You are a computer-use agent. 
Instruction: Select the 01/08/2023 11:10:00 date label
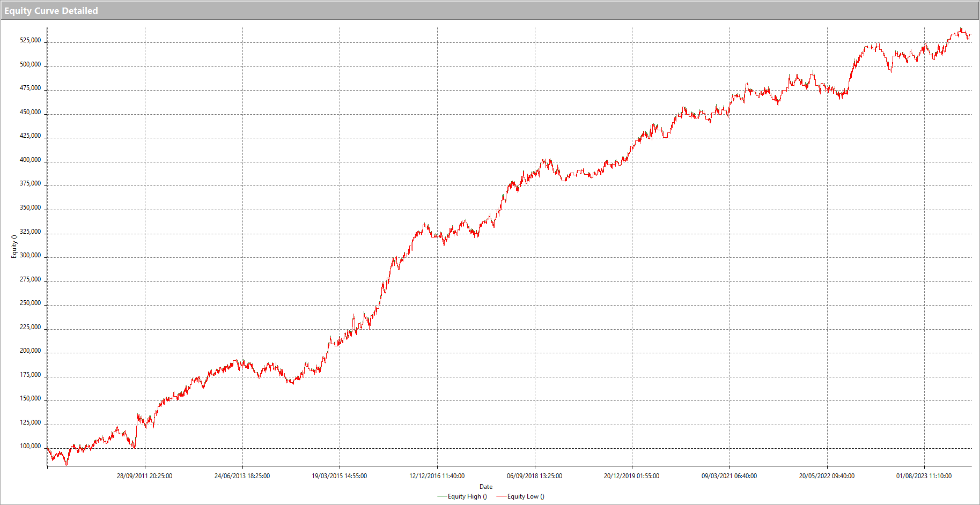tap(924, 476)
